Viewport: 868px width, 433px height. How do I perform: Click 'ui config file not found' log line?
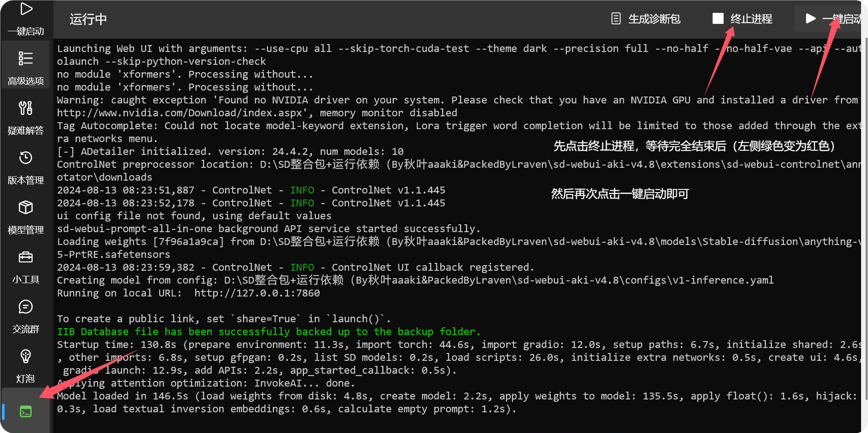click(x=194, y=216)
